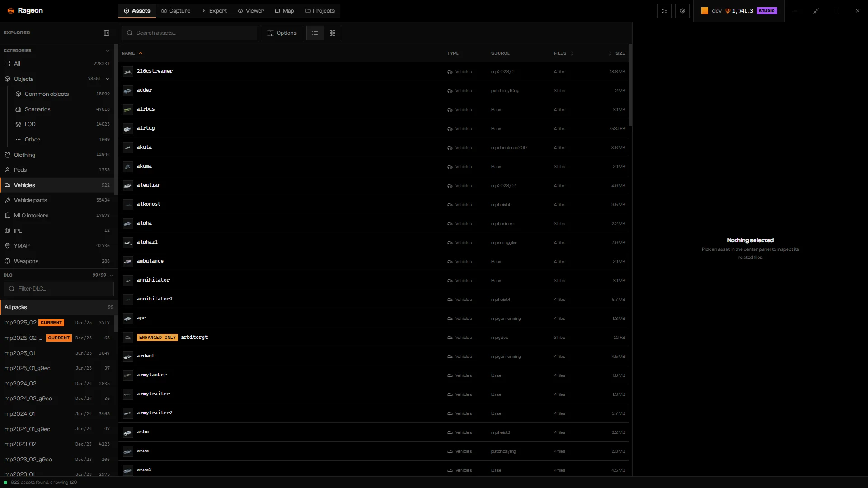Open settings gear icon

pyautogui.click(x=683, y=11)
